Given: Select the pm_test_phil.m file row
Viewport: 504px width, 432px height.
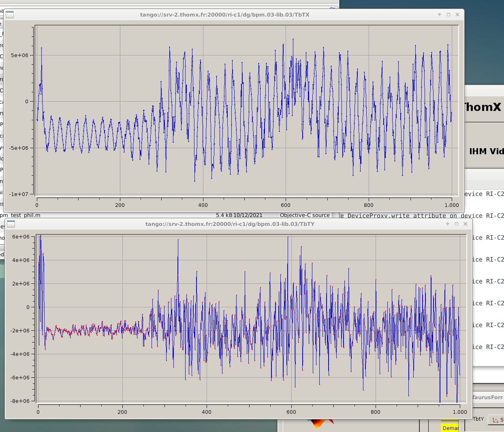Looking at the screenshot, I should coord(20,215).
